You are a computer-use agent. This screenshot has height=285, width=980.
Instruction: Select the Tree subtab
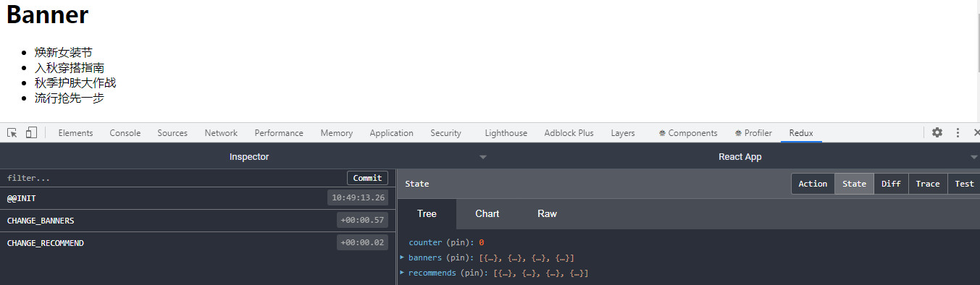[x=427, y=213]
